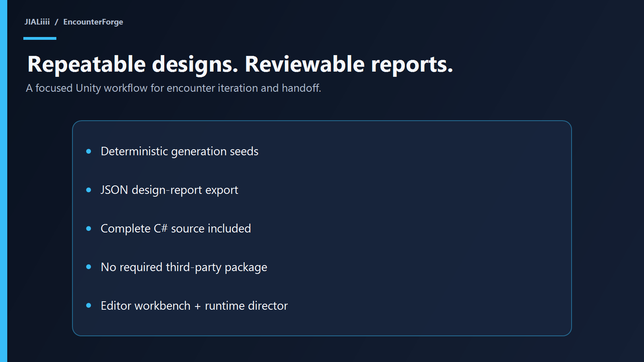The height and width of the screenshot is (362, 644).
Task: Click "Editor workbench + runtime director" bullet text
Action: (194, 306)
